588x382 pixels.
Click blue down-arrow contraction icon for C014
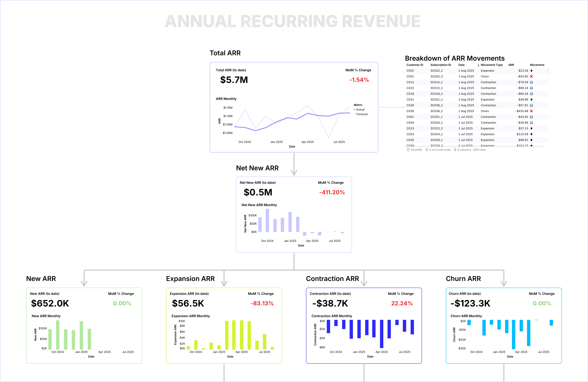531,82
